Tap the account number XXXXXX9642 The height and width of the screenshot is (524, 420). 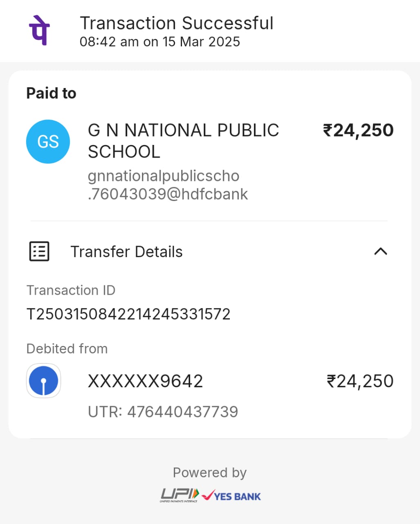[146, 382]
